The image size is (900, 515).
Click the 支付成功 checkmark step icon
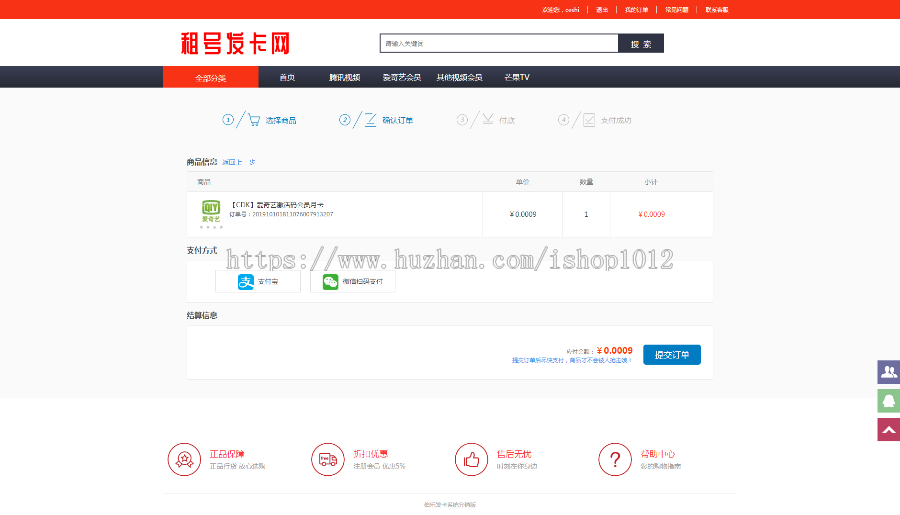589,120
